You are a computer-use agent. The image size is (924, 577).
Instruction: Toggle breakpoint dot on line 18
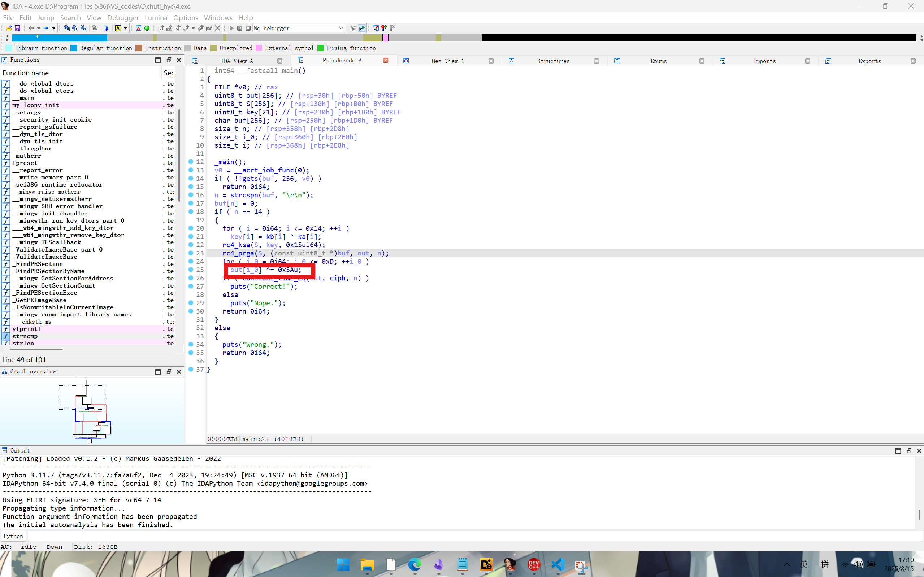[191, 212]
